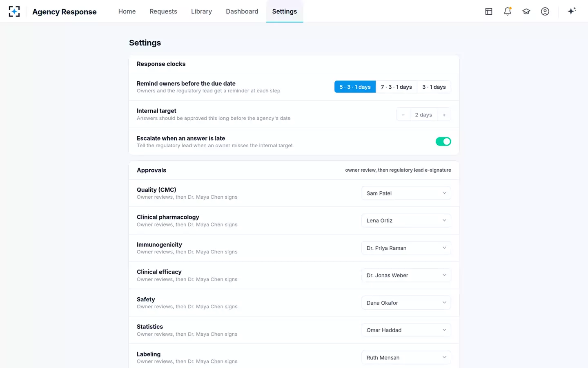
Task: Open the notifications bell
Action: tap(508, 11)
